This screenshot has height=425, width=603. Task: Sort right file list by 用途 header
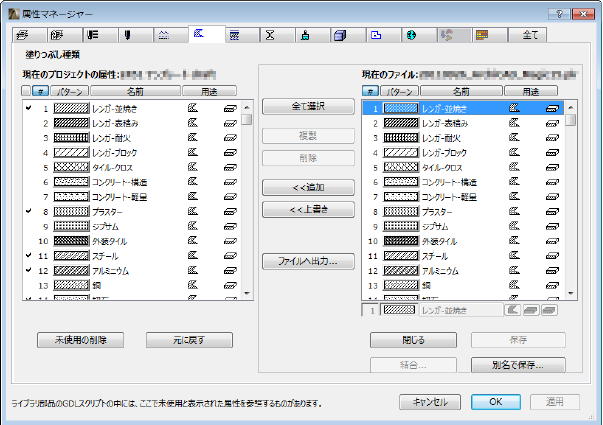pos(531,91)
